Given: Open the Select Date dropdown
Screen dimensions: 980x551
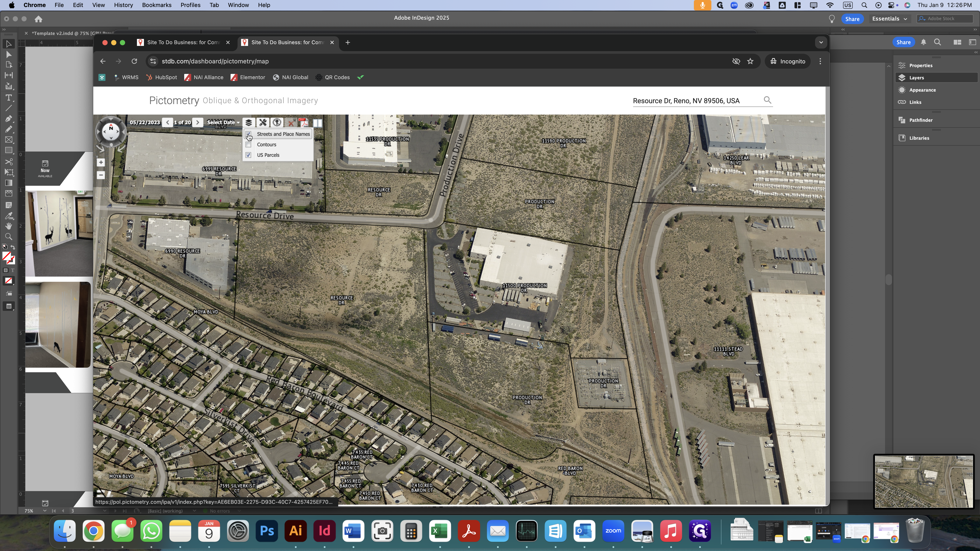Looking at the screenshot, I should (x=223, y=122).
